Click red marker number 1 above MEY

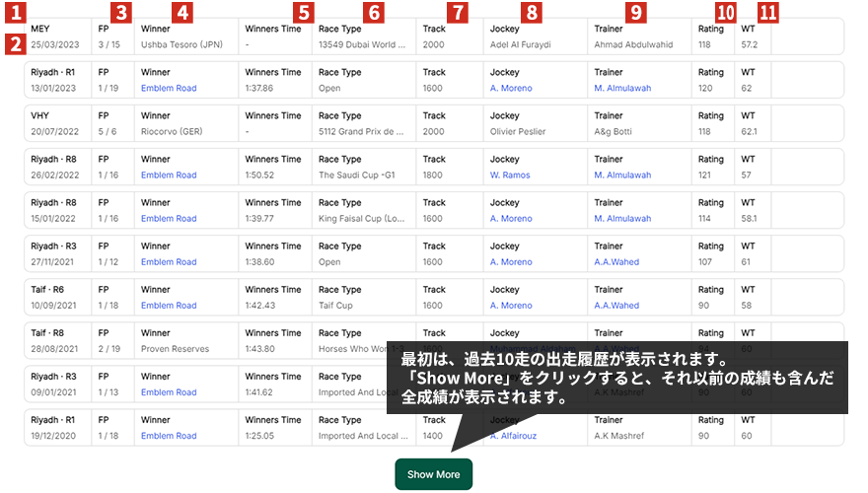(x=14, y=12)
